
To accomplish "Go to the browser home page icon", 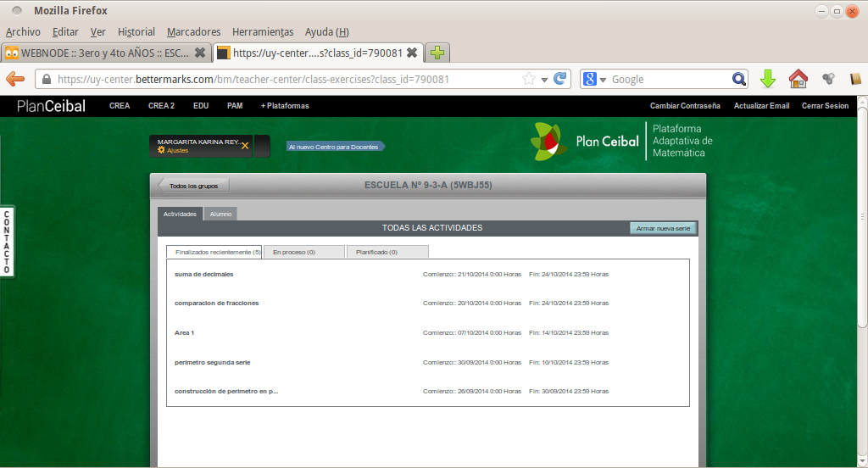I will coord(798,79).
